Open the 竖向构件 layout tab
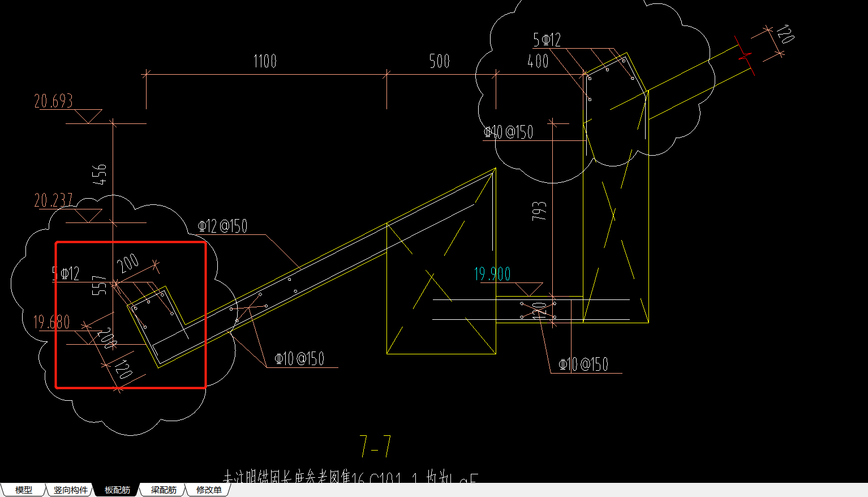The width and height of the screenshot is (868, 497). click(x=71, y=490)
